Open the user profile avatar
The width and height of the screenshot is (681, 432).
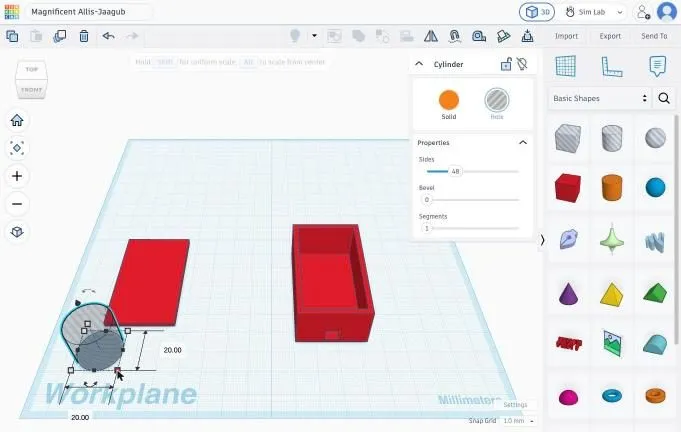pyautogui.click(x=667, y=12)
